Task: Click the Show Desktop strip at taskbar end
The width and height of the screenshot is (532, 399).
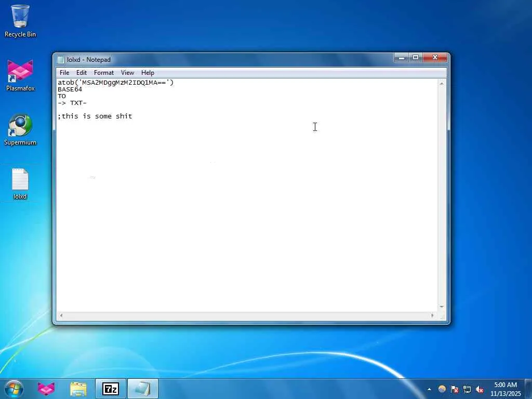Action: click(x=528, y=389)
